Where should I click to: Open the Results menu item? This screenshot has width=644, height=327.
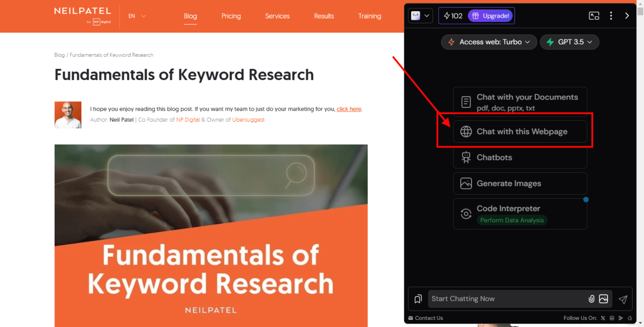tap(324, 16)
